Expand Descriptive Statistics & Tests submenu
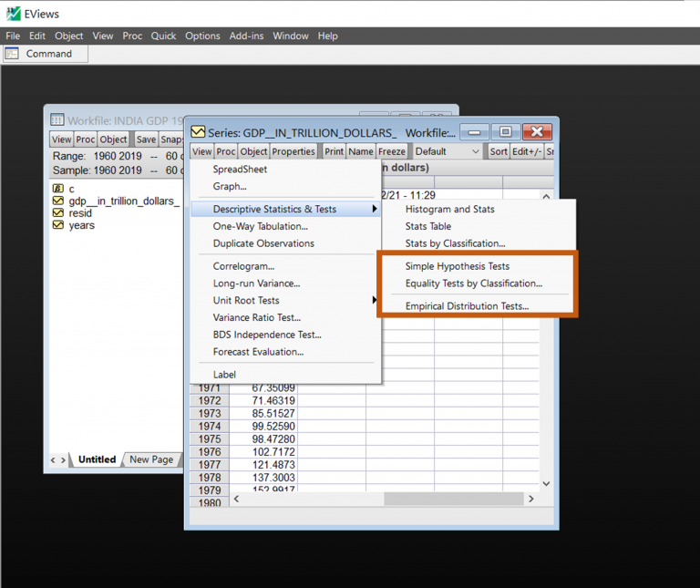700x588 pixels. tap(285, 209)
